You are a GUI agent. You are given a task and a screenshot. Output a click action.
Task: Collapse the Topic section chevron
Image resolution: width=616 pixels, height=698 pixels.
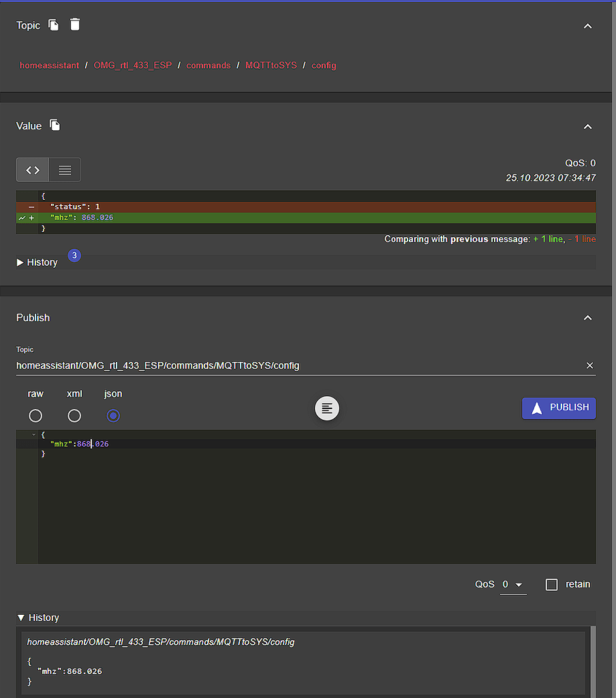click(587, 26)
